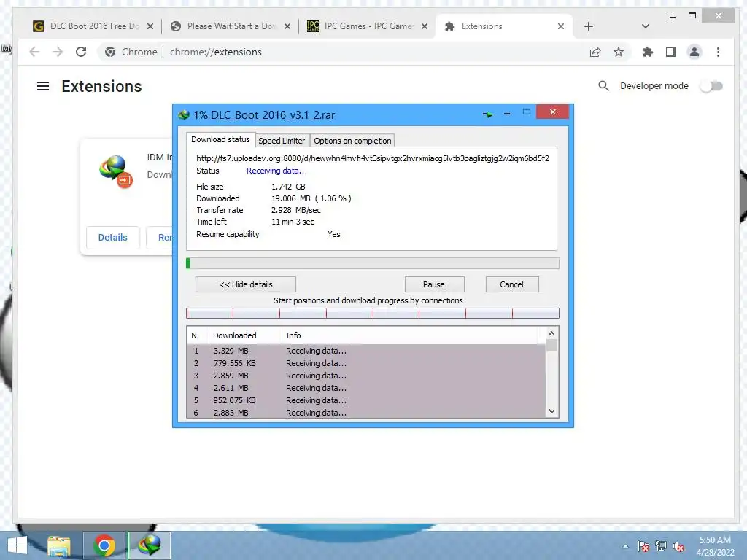This screenshot has height=560, width=747.
Task: Open a new Chrome tab with plus icon
Action: pos(589,26)
